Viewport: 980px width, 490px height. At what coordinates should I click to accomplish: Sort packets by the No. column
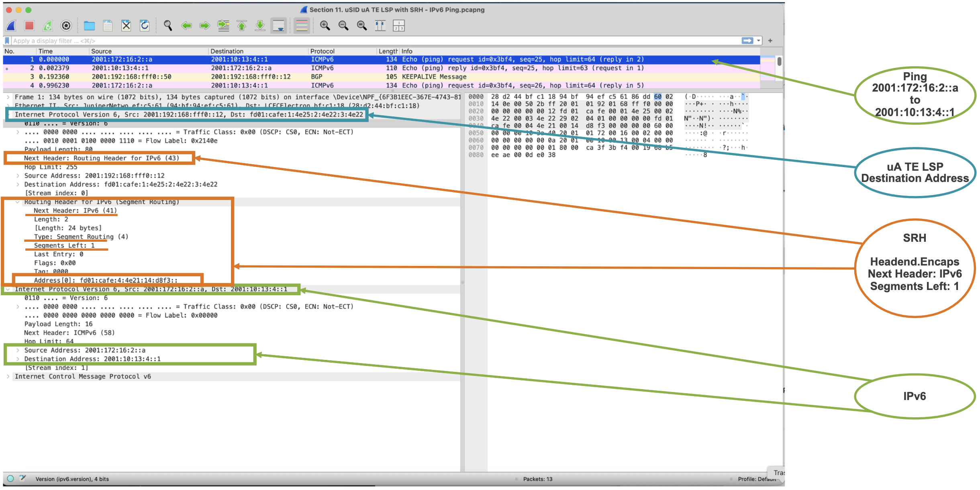19,51
